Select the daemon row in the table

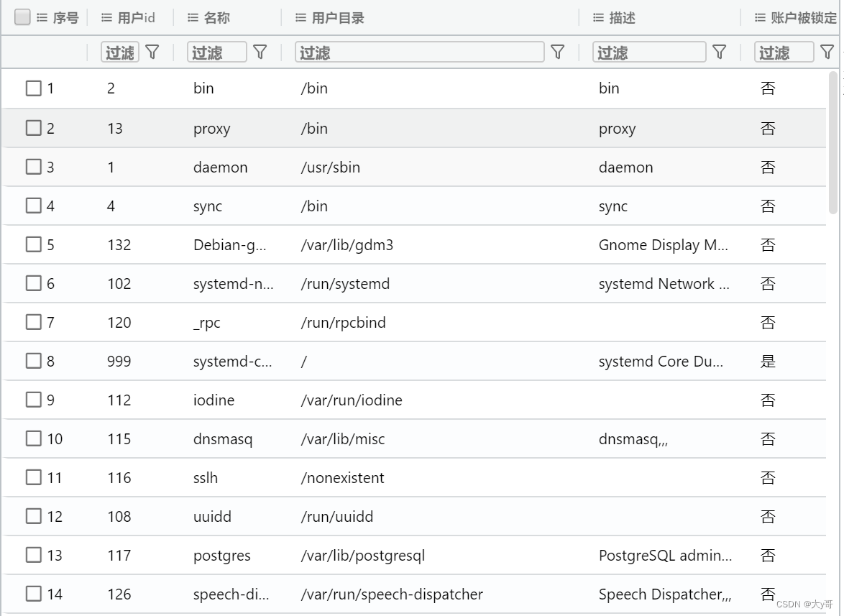(x=415, y=167)
